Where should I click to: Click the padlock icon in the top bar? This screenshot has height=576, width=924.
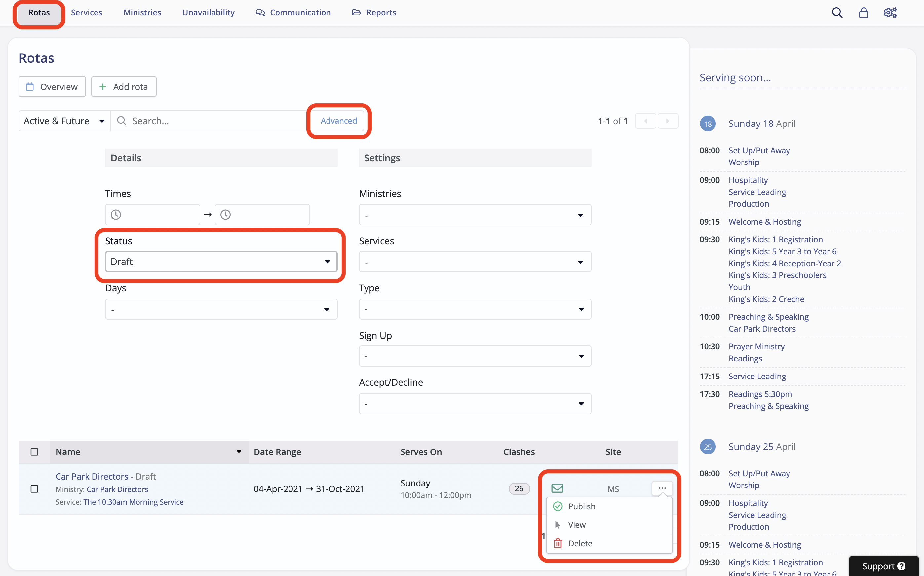point(864,12)
